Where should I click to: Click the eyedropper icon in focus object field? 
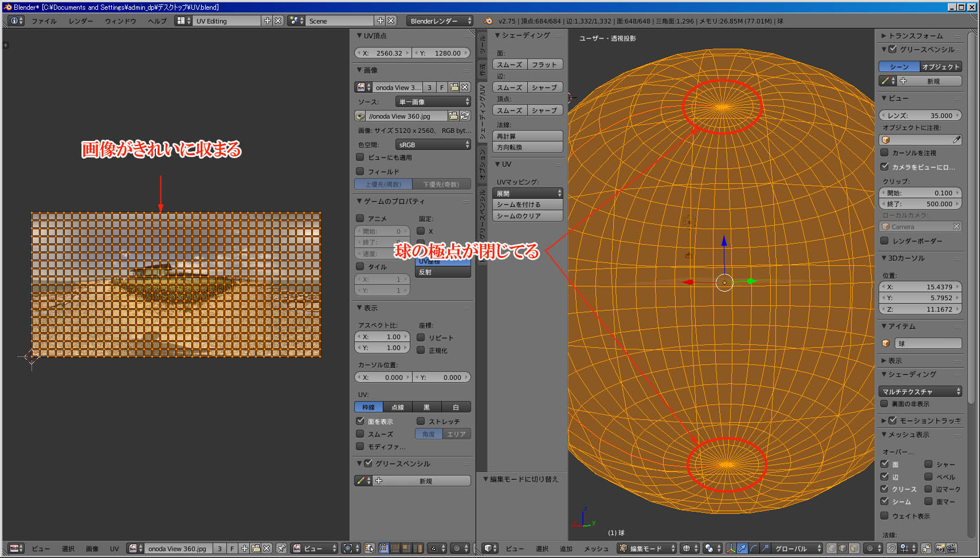[x=956, y=139]
